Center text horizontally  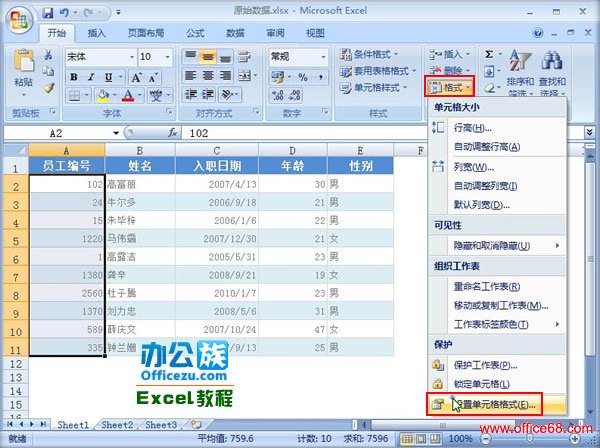(x=207, y=76)
